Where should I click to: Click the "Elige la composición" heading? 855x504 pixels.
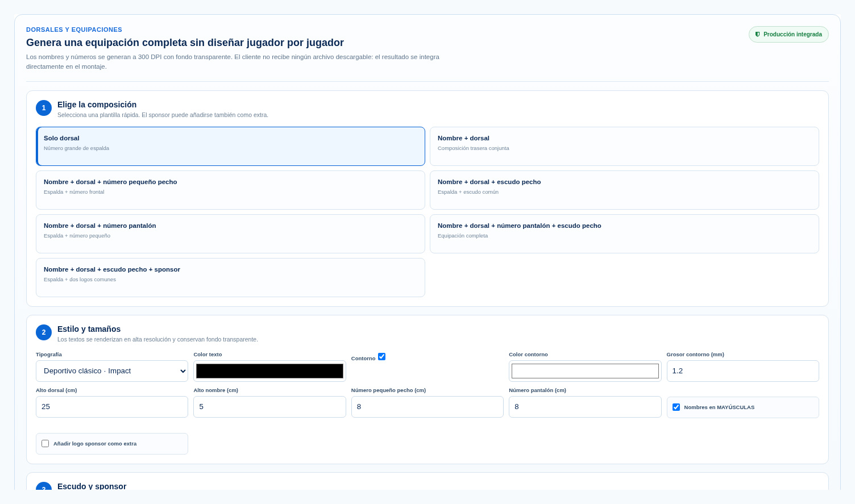click(x=97, y=105)
